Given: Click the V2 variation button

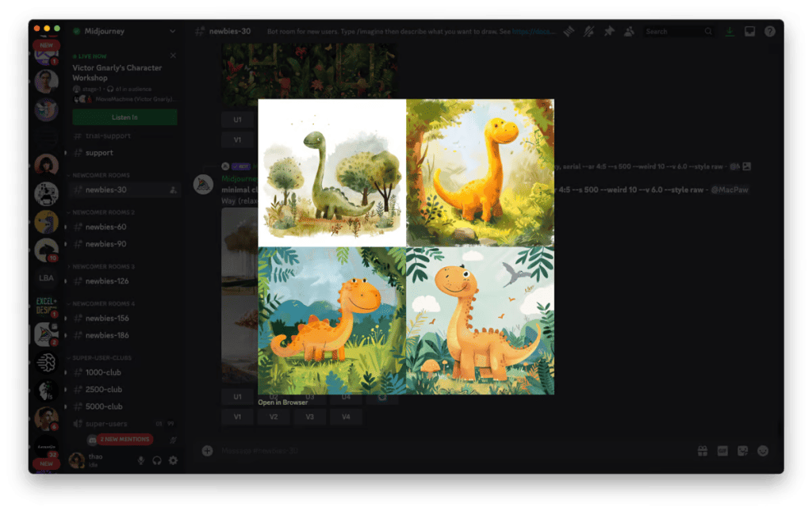Looking at the screenshot, I should coord(274,417).
